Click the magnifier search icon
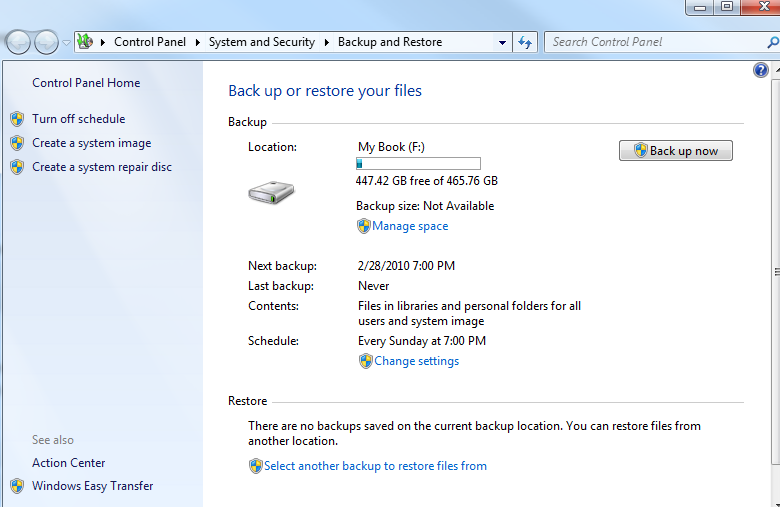Viewport: 780px width, 507px height. (x=772, y=42)
